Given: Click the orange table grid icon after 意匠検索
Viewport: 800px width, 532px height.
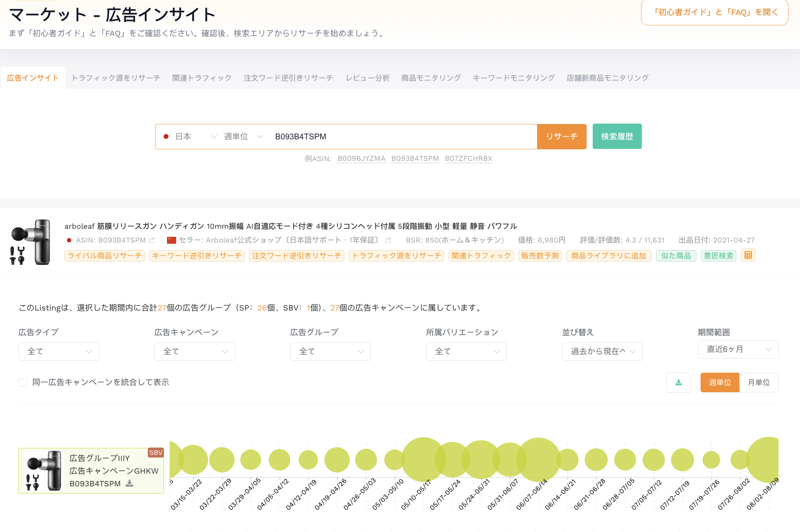Looking at the screenshot, I should coord(748,255).
